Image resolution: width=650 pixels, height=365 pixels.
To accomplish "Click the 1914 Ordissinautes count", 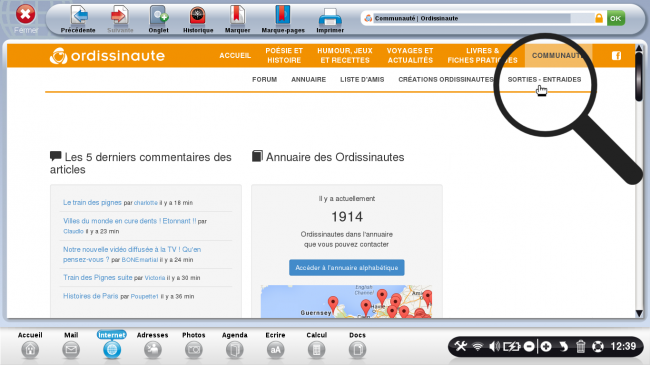I will [x=347, y=217].
